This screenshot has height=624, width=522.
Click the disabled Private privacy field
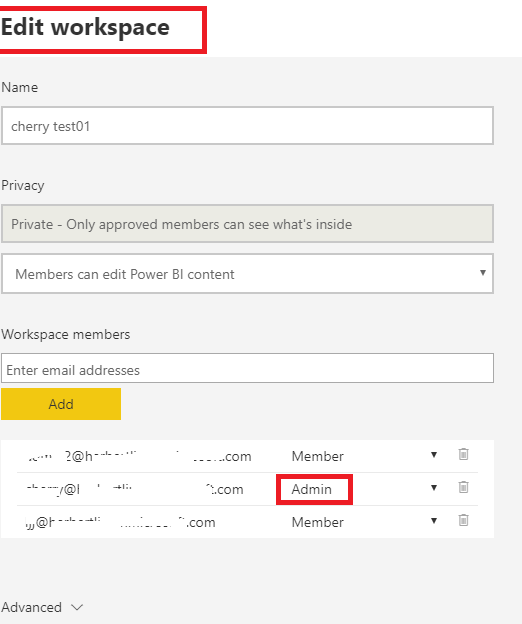pos(247,224)
